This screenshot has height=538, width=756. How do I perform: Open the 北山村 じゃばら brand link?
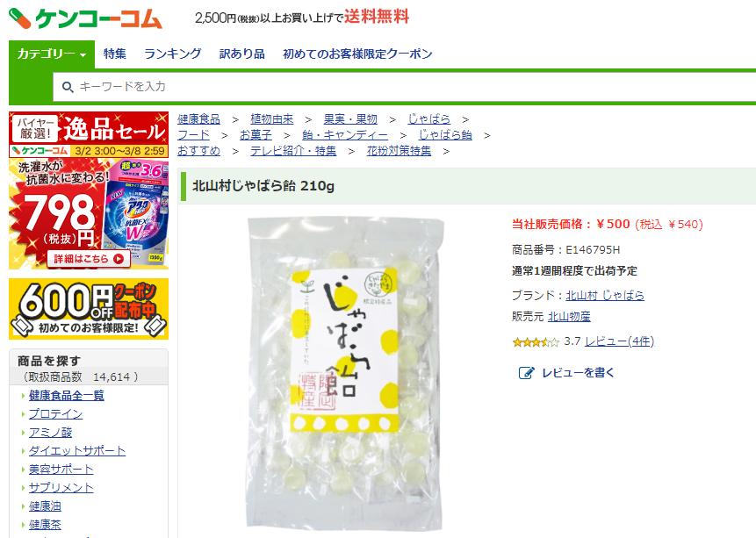coord(605,295)
